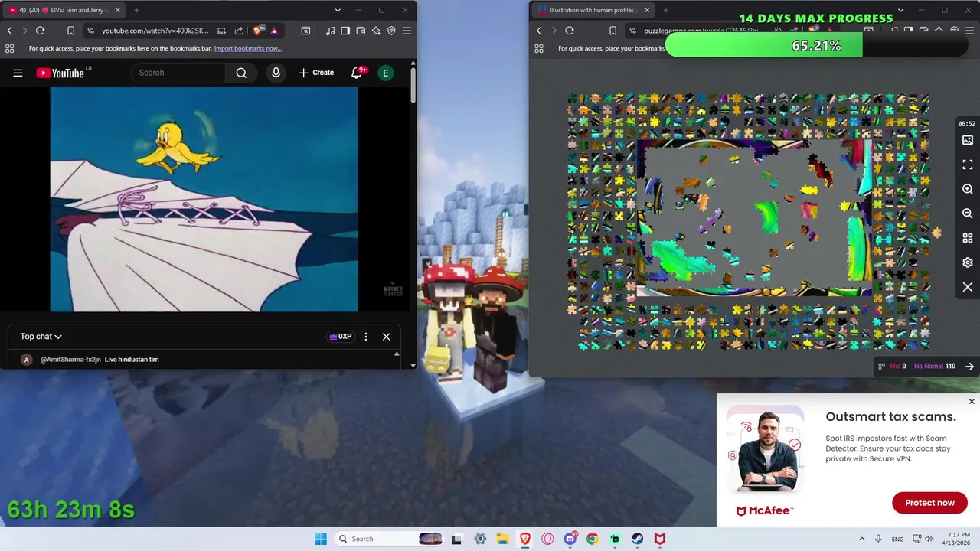
Task: Open site info icon in YouTube address bar
Action: click(x=91, y=31)
